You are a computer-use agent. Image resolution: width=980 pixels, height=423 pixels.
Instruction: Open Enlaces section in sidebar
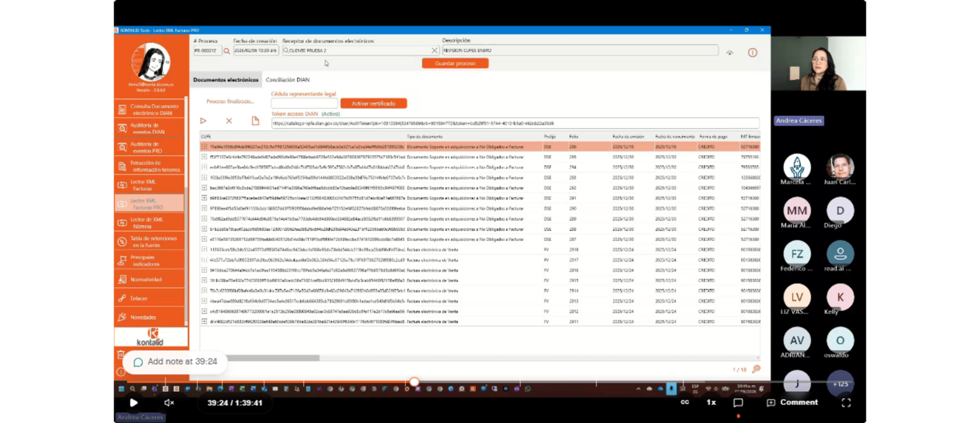click(149, 299)
